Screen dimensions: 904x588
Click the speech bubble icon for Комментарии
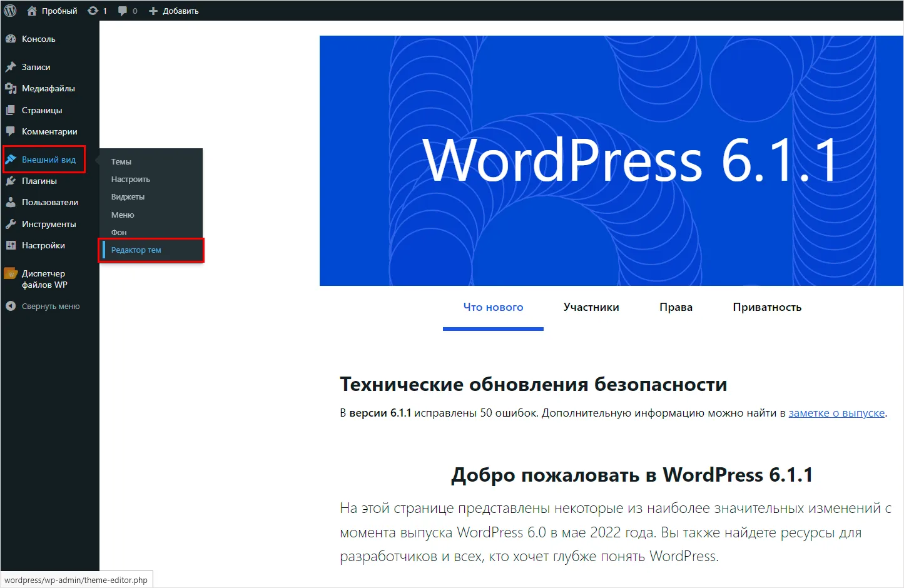pyautogui.click(x=11, y=131)
